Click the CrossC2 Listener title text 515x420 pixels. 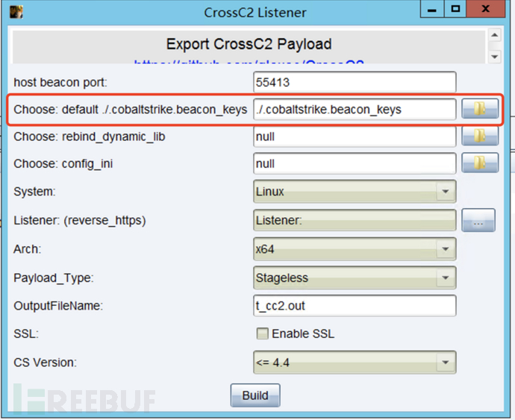[255, 13]
